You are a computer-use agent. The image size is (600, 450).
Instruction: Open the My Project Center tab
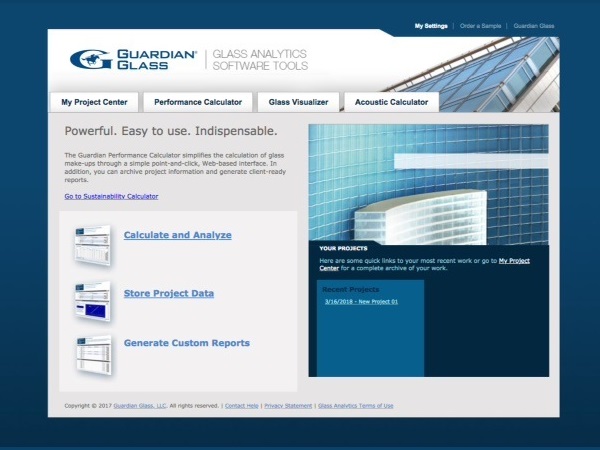tap(94, 102)
